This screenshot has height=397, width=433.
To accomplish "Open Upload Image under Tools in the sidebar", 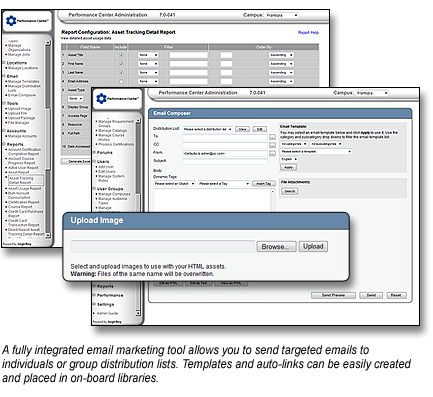I will [x=20, y=109].
